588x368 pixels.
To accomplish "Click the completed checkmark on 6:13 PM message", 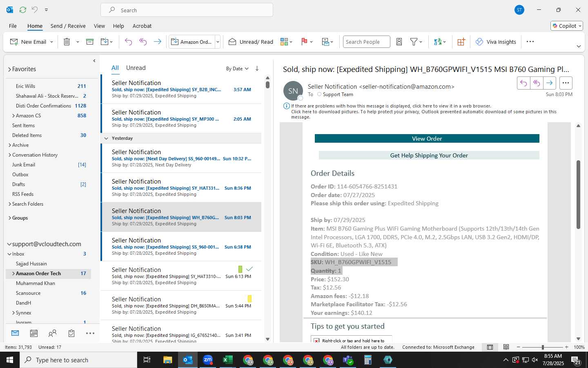I will pos(249,269).
